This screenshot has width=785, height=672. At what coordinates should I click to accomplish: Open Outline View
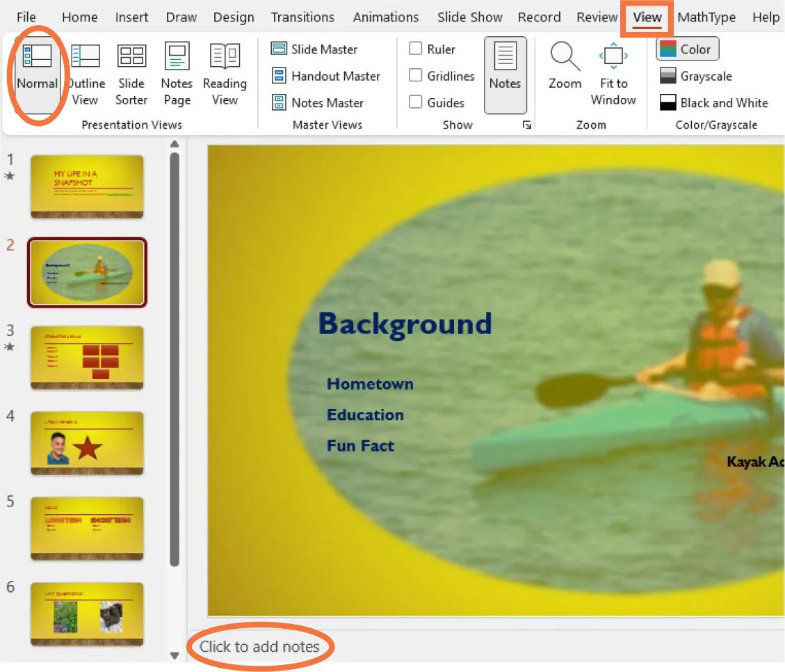85,73
